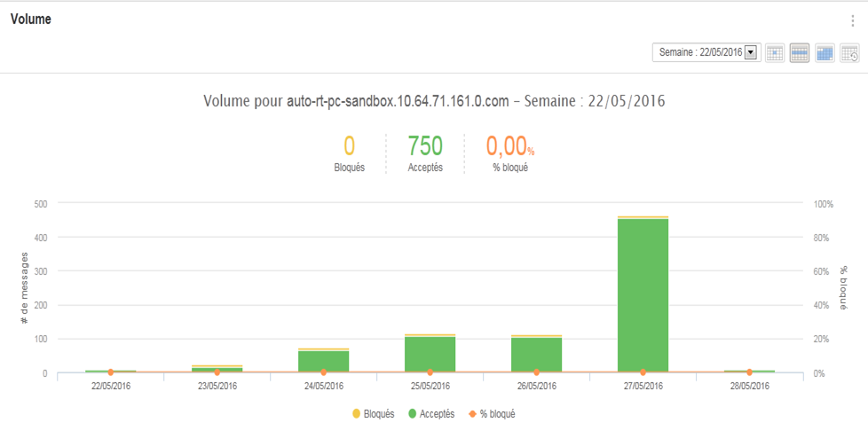Image resolution: width=868 pixels, height=446 pixels.
Task: Click the orange % bloqué marker for 28/05/2016
Action: click(749, 372)
